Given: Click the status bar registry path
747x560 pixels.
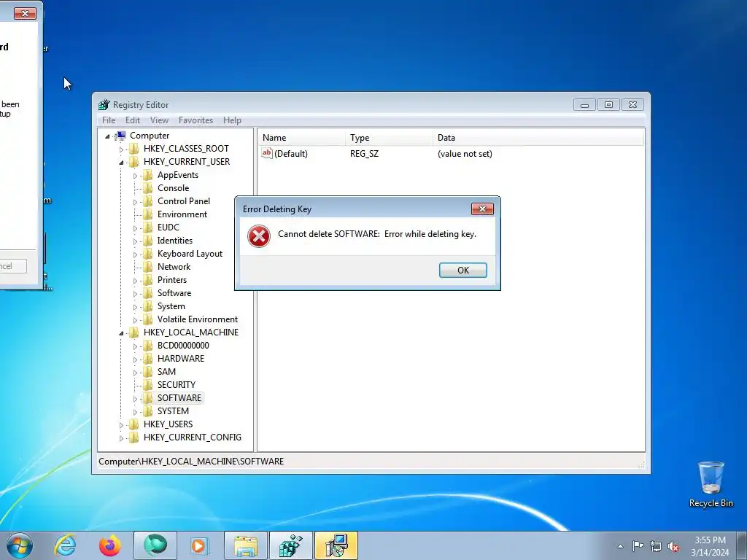Looking at the screenshot, I should click(191, 462).
